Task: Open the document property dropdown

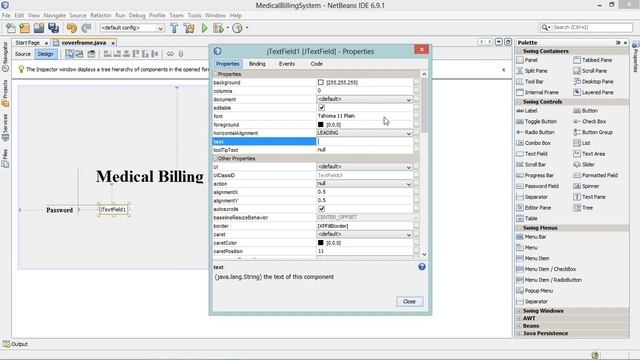Action: [x=408, y=100]
